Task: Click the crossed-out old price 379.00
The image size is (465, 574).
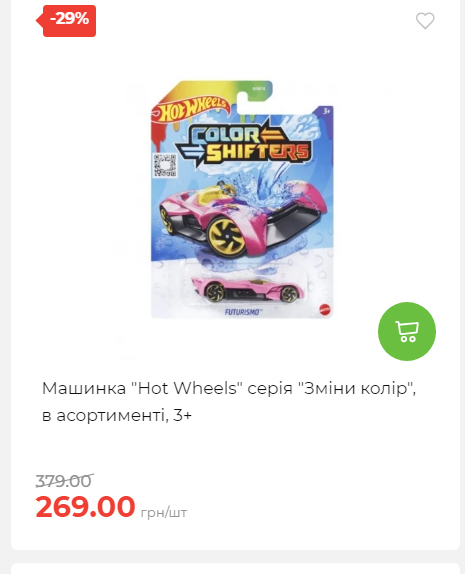Action: (x=64, y=481)
